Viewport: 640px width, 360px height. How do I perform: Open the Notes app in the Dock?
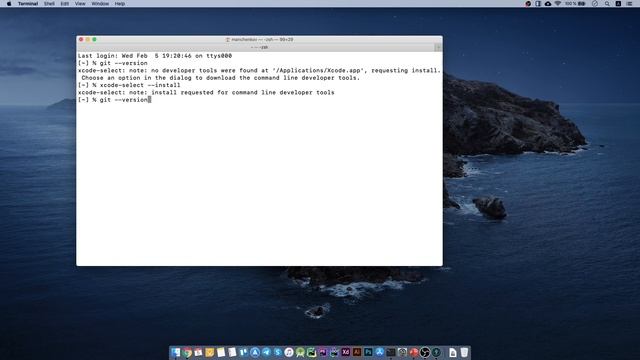[221, 352]
